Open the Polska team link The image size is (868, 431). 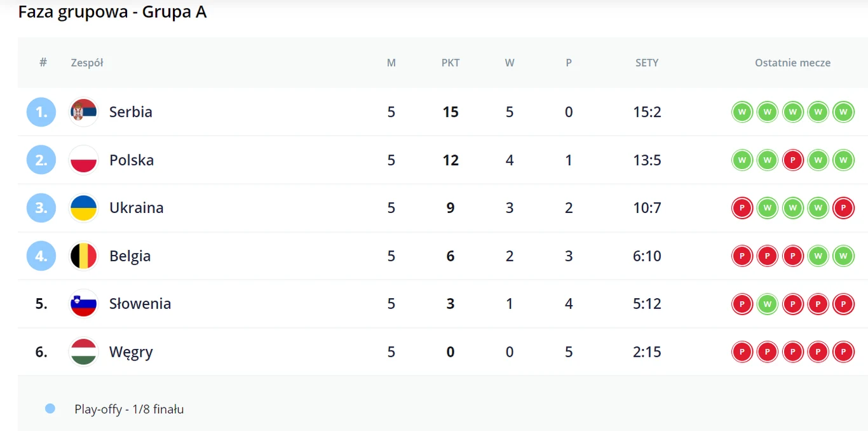[x=131, y=160]
